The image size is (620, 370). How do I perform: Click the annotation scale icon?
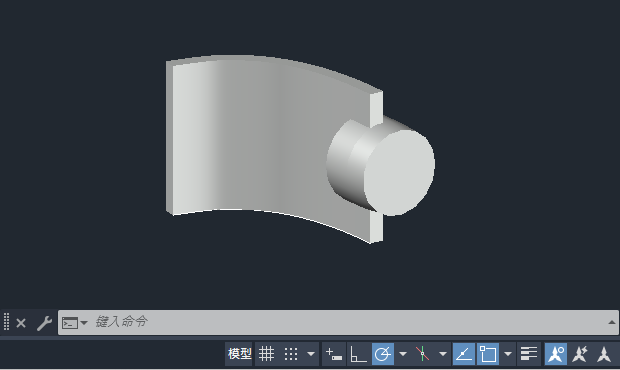pyautogui.click(x=604, y=354)
